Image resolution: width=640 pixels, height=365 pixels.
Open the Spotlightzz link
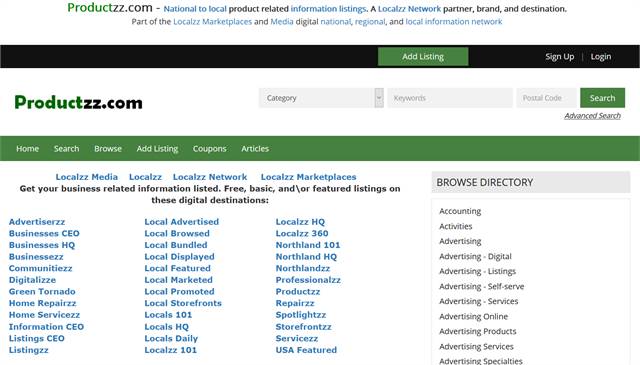301,315
